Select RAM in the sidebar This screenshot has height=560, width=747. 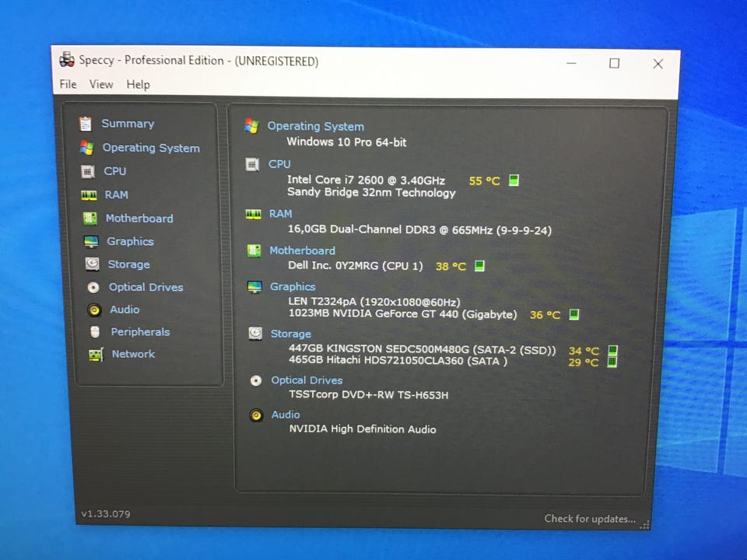(116, 194)
